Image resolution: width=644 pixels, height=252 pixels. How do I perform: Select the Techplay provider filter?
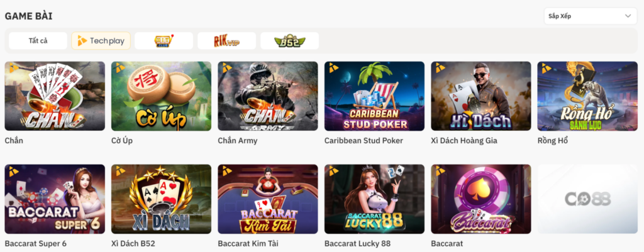(x=101, y=41)
